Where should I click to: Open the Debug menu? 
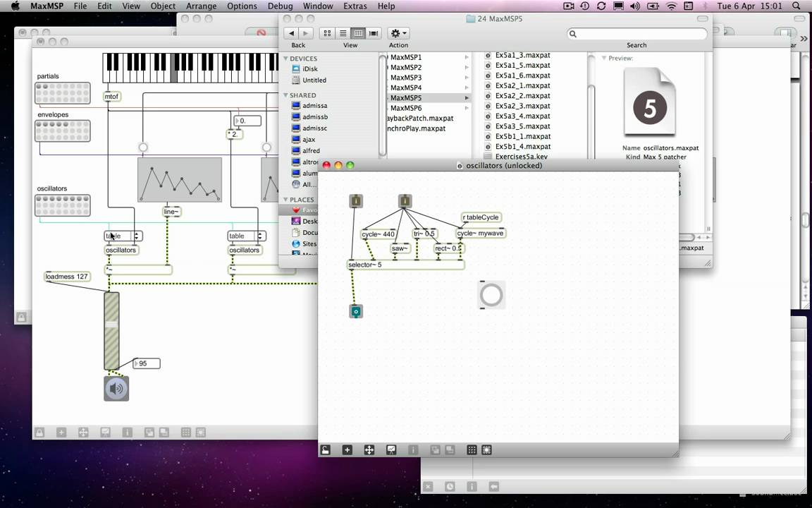coord(280,6)
